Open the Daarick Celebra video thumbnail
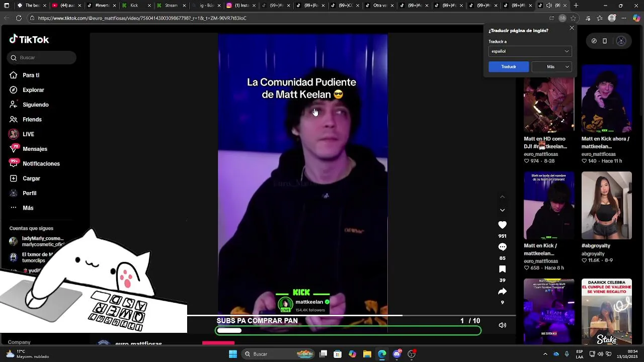The image size is (644, 362). click(x=607, y=312)
